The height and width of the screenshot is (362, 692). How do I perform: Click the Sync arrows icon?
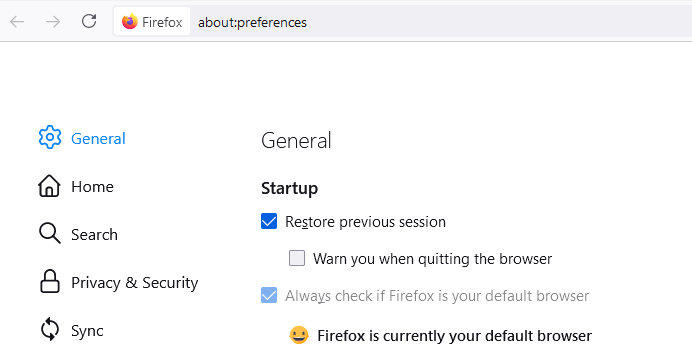(x=49, y=330)
